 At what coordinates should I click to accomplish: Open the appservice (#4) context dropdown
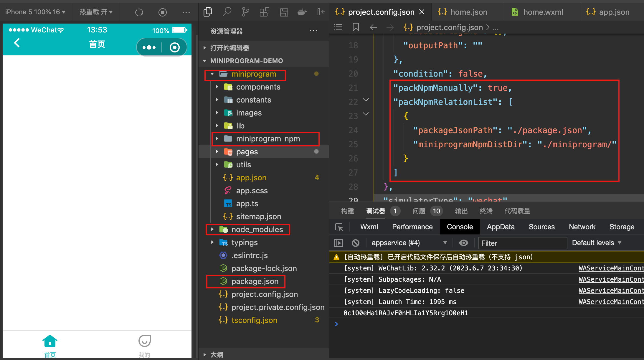[x=409, y=243]
